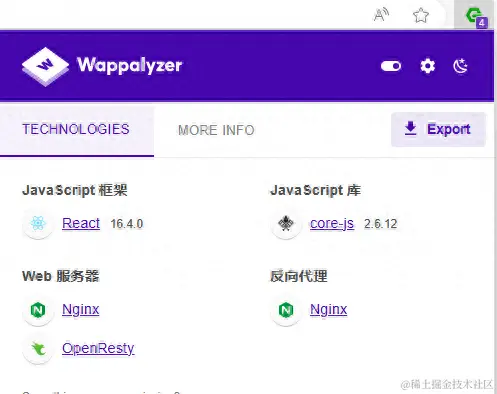The image size is (497, 394).
Task: Switch to the MORE INFO tab
Action: pyautogui.click(x=216, y=130)
